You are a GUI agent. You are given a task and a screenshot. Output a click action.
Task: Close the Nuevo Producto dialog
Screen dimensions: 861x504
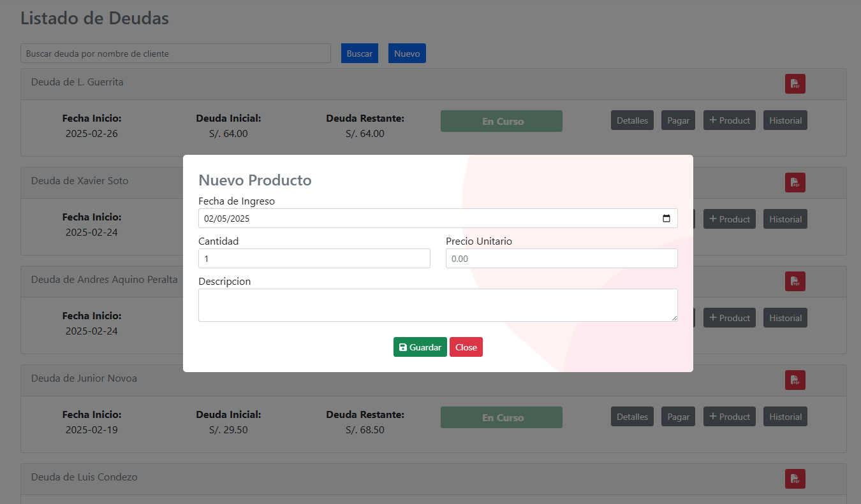coord(466,347)
